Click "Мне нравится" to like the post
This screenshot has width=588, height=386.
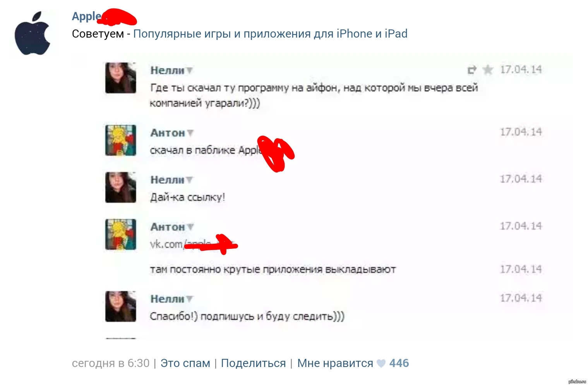point(335,363)
